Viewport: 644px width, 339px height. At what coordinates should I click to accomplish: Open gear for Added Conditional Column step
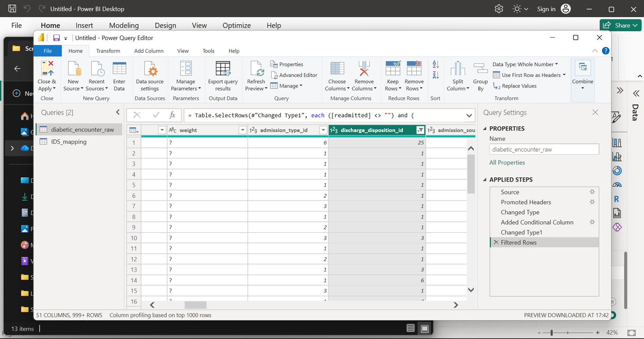(592, 222)
